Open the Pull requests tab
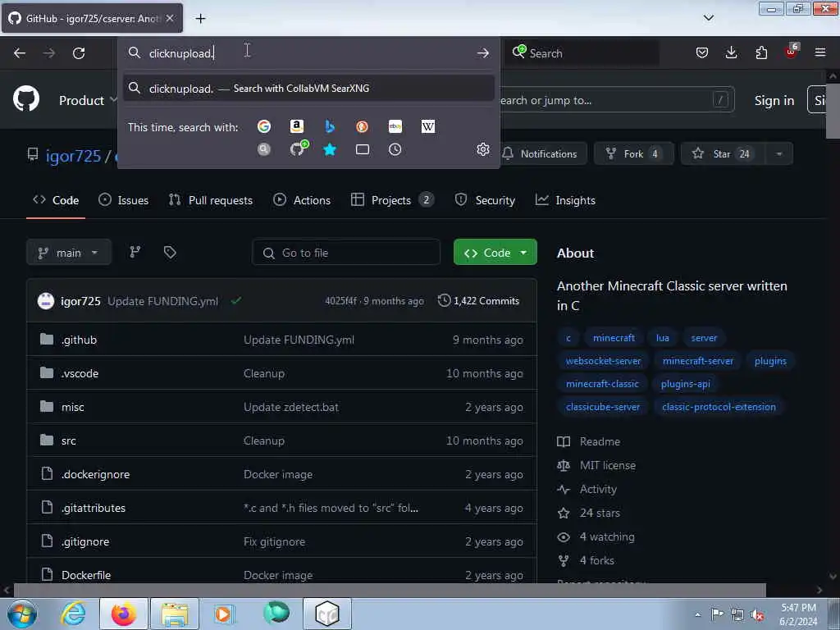This screenshot has width=840, height=630. tap(211, 200)
